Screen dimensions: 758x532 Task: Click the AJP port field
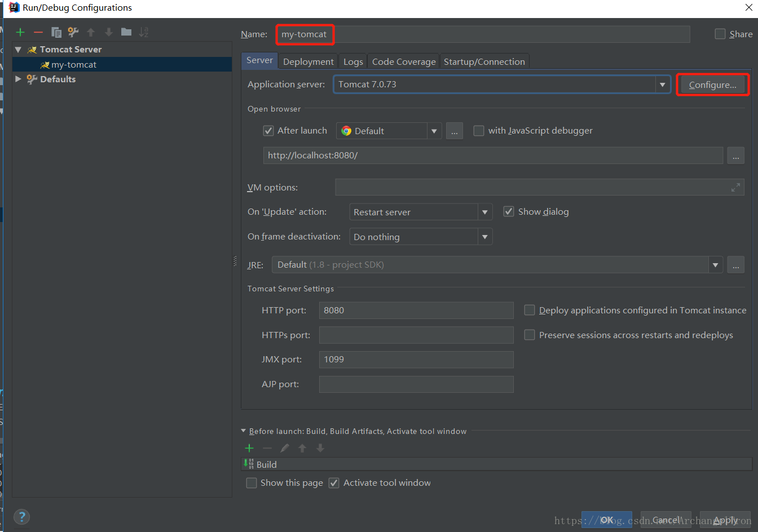click(x=416, y=384)
